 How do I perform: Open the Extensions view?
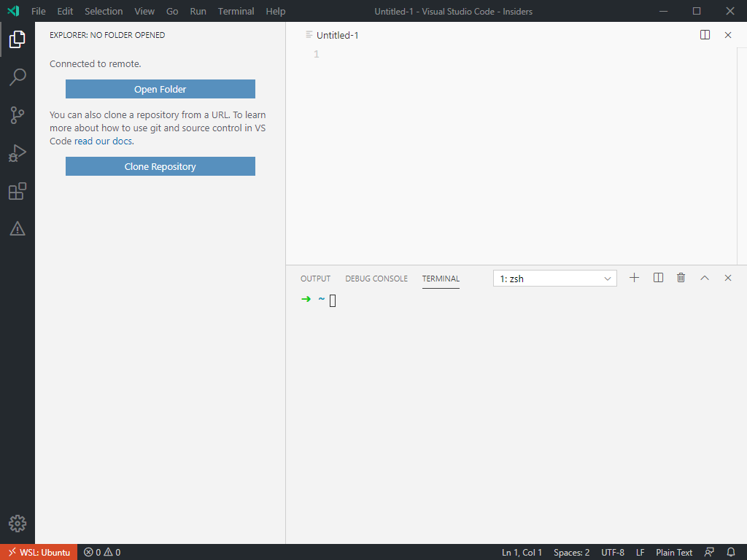point(18,191)
